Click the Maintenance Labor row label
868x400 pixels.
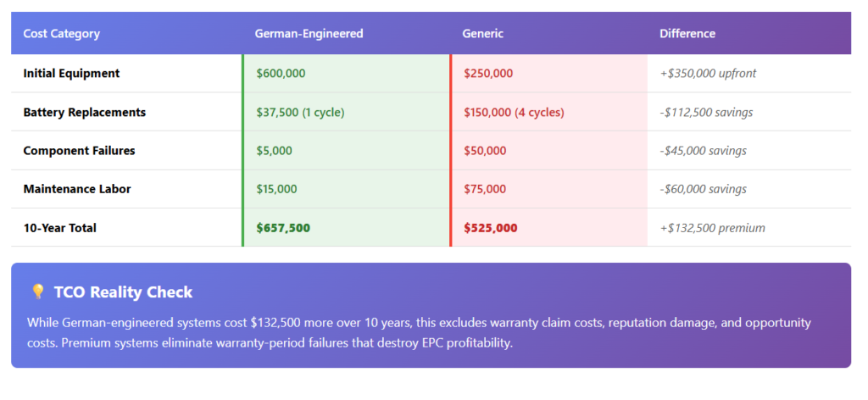[77, 189]
